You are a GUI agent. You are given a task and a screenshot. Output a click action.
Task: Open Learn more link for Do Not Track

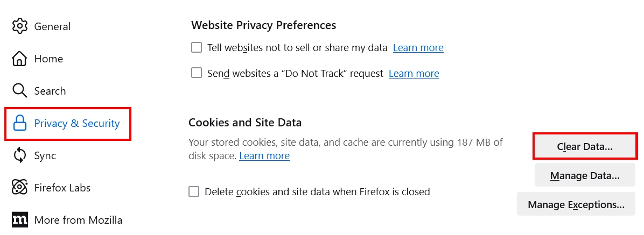[x=414, y=74]
